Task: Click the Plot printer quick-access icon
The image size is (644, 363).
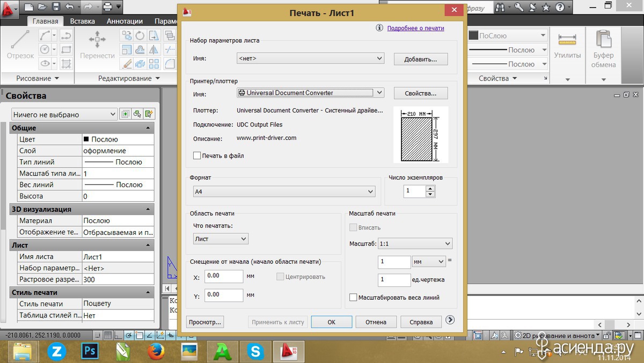Action: [108, 8]
